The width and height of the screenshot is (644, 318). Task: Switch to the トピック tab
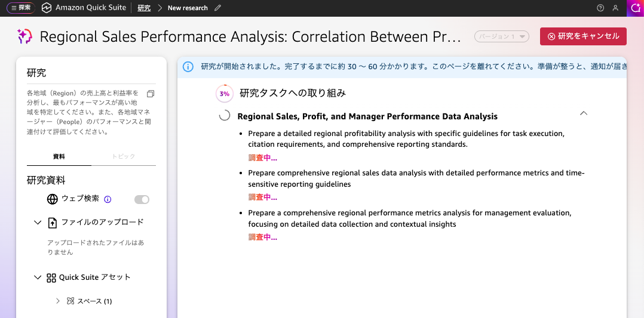[124, 156]
